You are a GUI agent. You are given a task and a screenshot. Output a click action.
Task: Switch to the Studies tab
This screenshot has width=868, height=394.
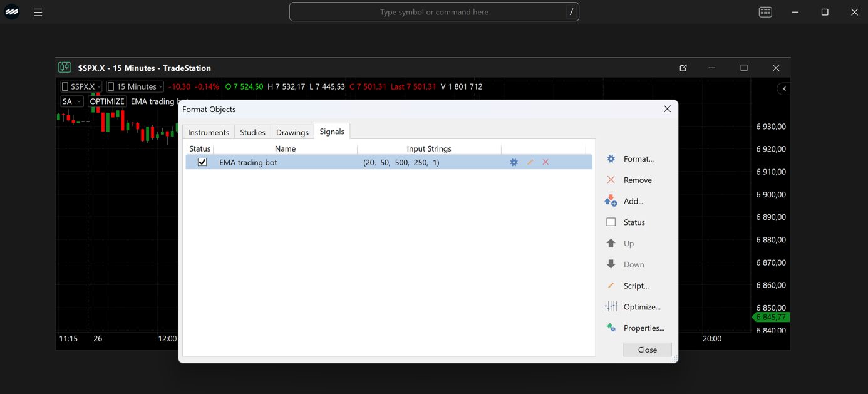(253, 132)
